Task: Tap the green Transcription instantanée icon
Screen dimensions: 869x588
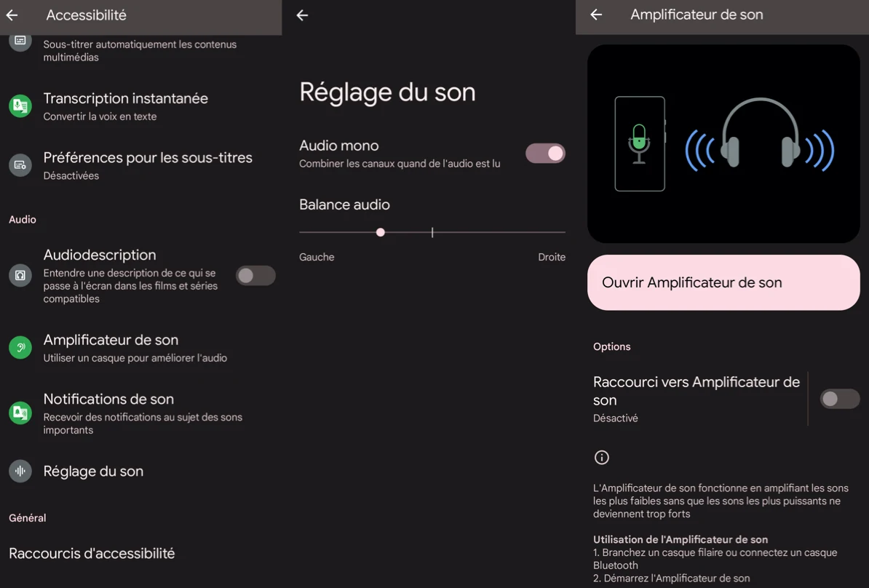Action: click(x=20, y=106)
